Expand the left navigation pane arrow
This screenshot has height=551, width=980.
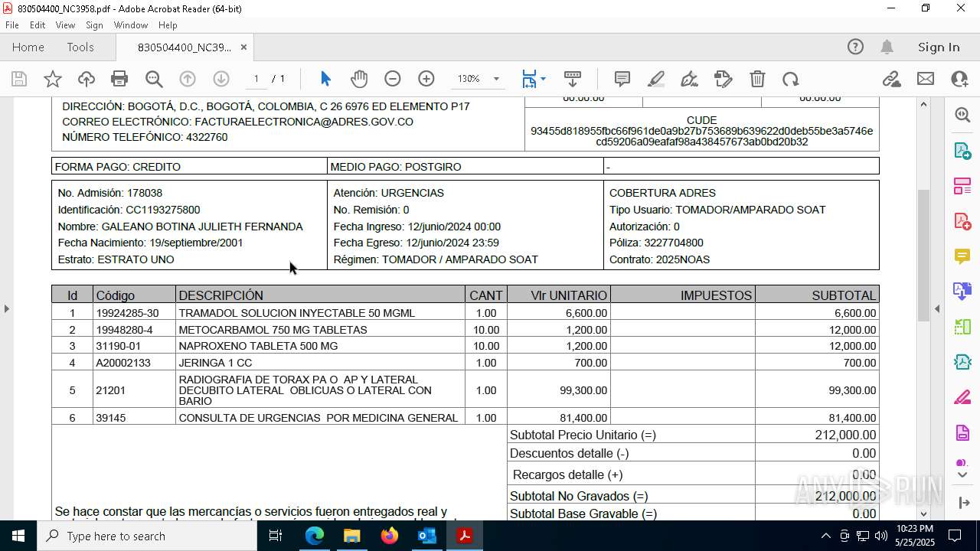coord(6,308)
